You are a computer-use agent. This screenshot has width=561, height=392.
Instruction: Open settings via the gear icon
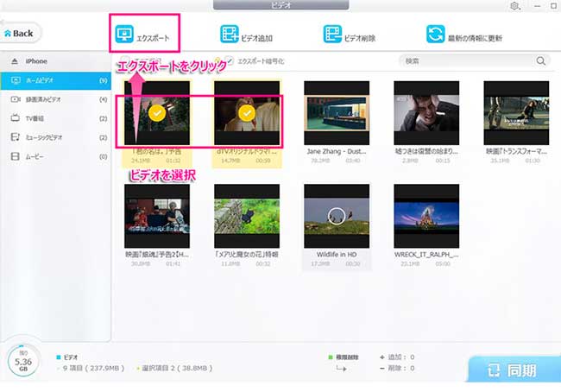pyautogui.click(x=514, y=6)
